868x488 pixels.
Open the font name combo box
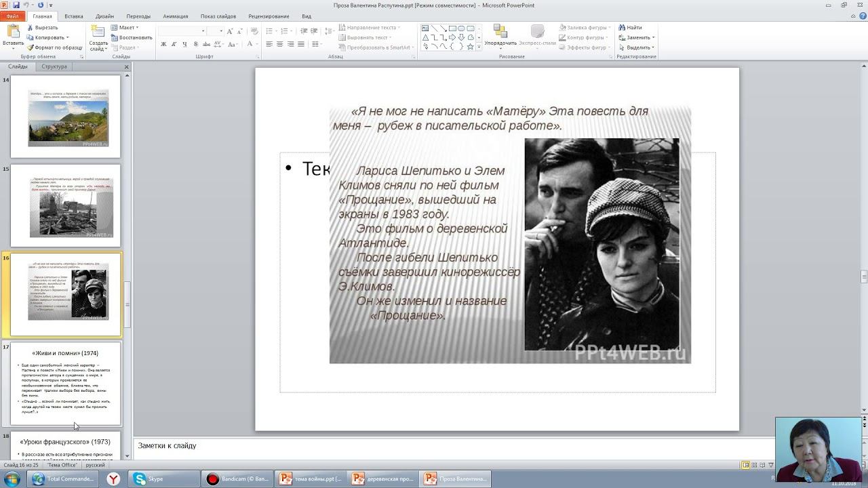[182, 31]
